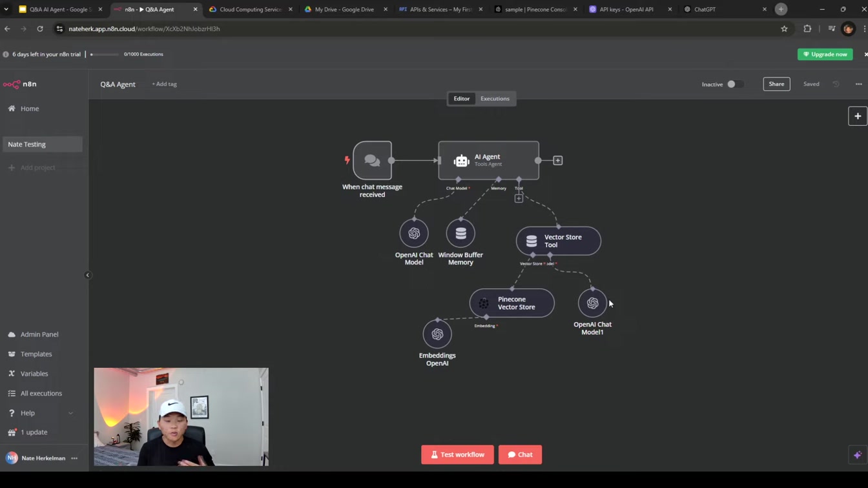
Task: Click the browser address bar
Action: (x=413, y=28)
